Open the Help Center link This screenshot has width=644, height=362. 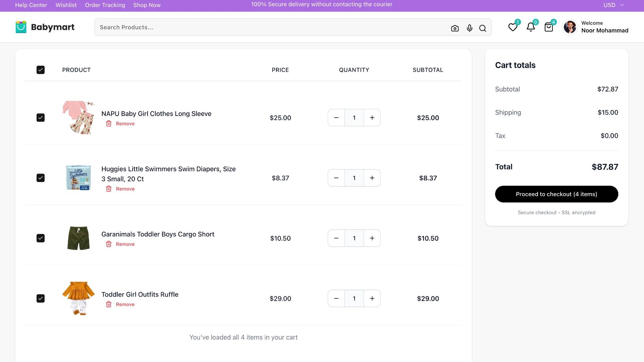pyautogui.click(x=31, y=5)
